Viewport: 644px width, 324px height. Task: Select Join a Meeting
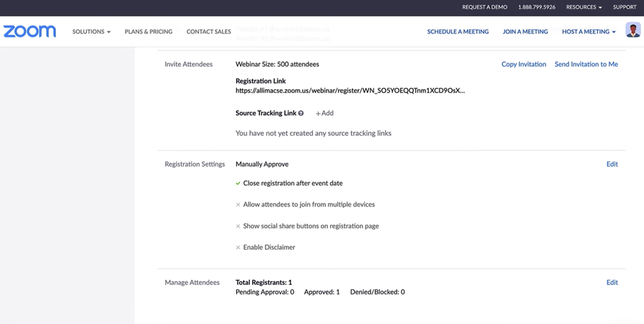(525, 32)
